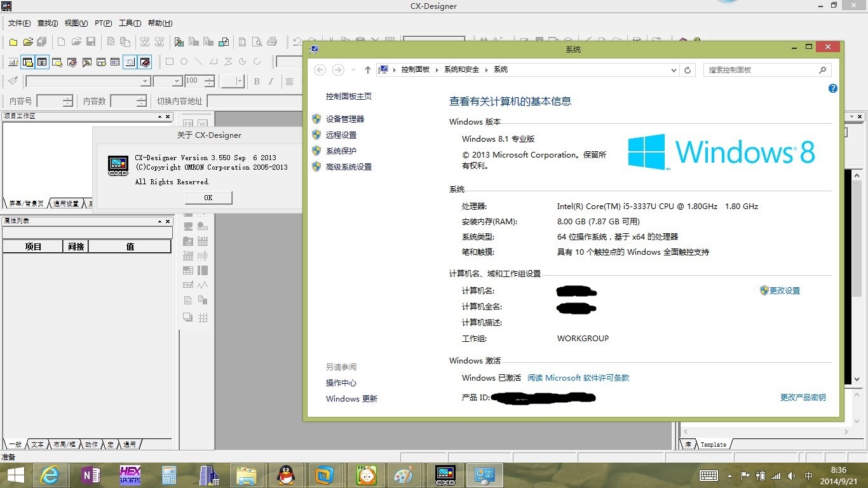Viewport: 868px width, 488px height.
Task: Click the New Project yellow folder icon
Action: 13,42
